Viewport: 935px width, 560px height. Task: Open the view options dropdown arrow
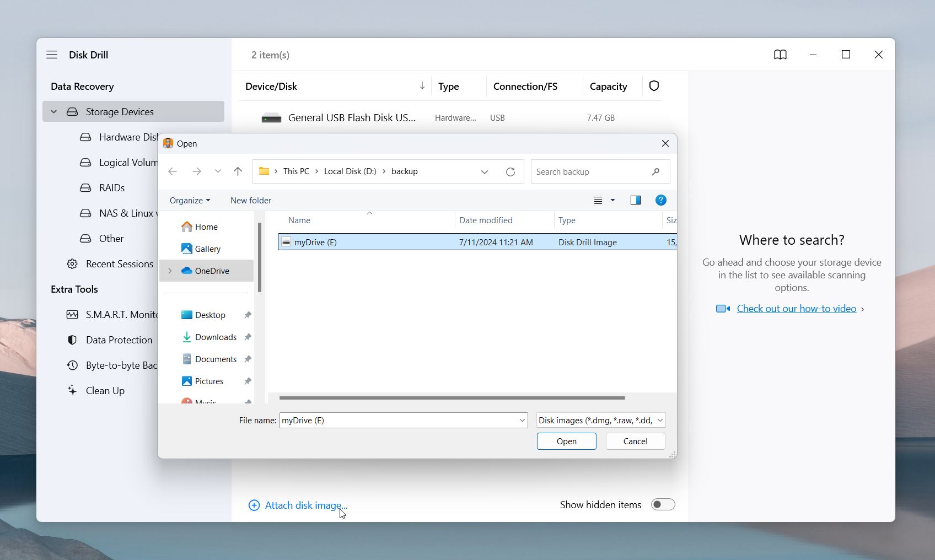pyautogui.click(x=612, y=200)
